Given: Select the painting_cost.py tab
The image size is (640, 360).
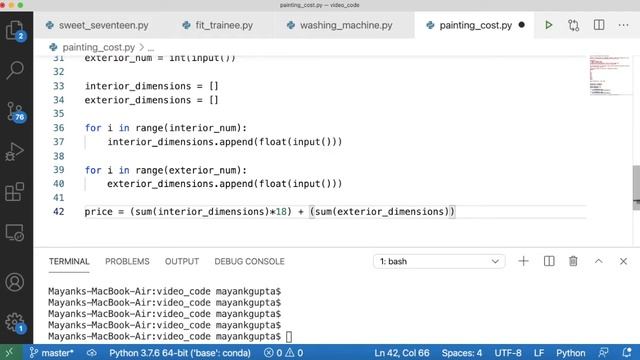Looking at the screenshot, I should 473,25.
